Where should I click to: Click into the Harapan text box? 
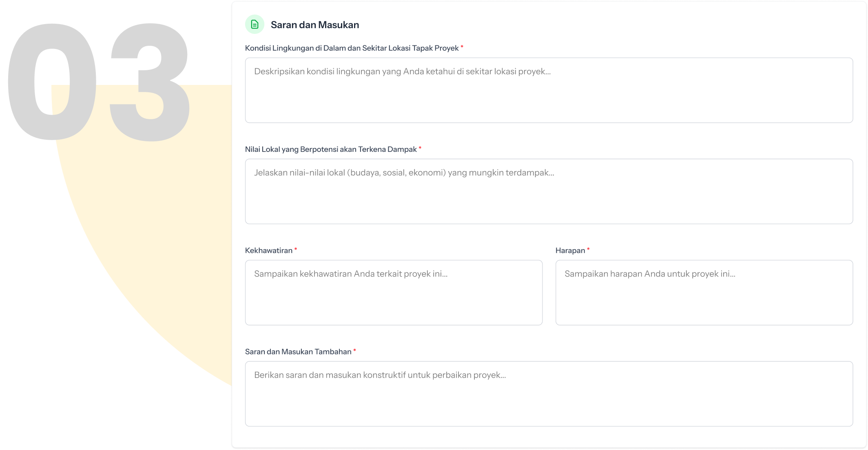point(704,293)
